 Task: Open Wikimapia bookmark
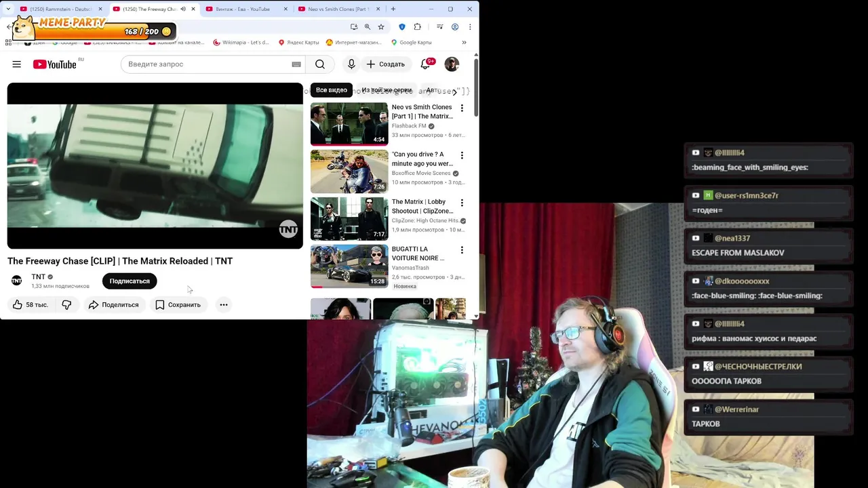coord(241,43)
